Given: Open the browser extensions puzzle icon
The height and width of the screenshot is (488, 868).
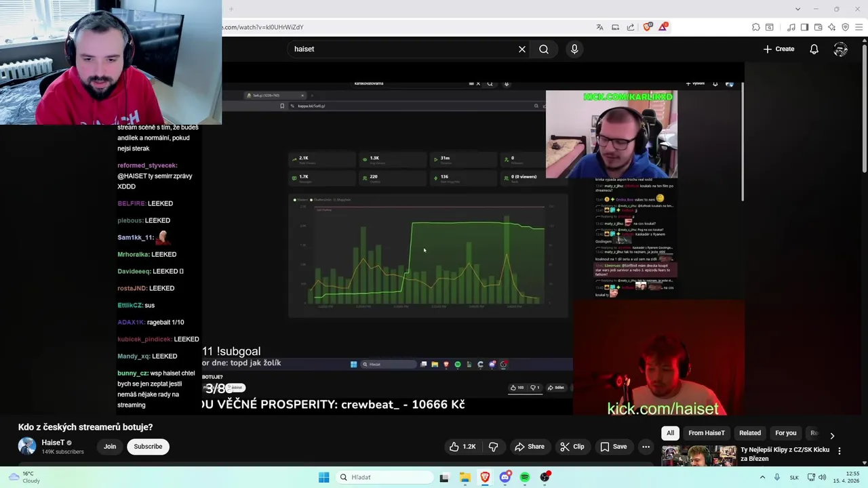Looking at the screenshot, I should [x=756, y=27].
